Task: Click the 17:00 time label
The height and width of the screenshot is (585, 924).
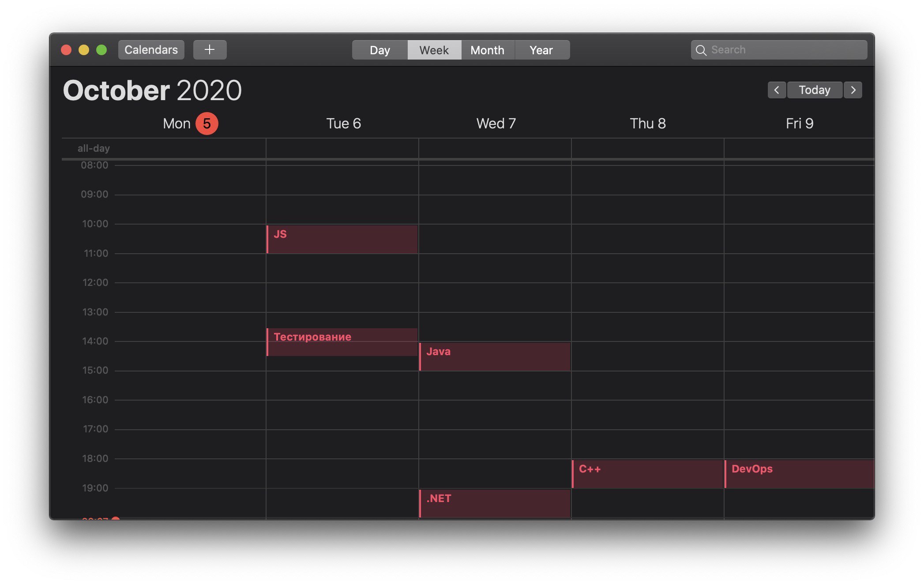Action: 96,429
